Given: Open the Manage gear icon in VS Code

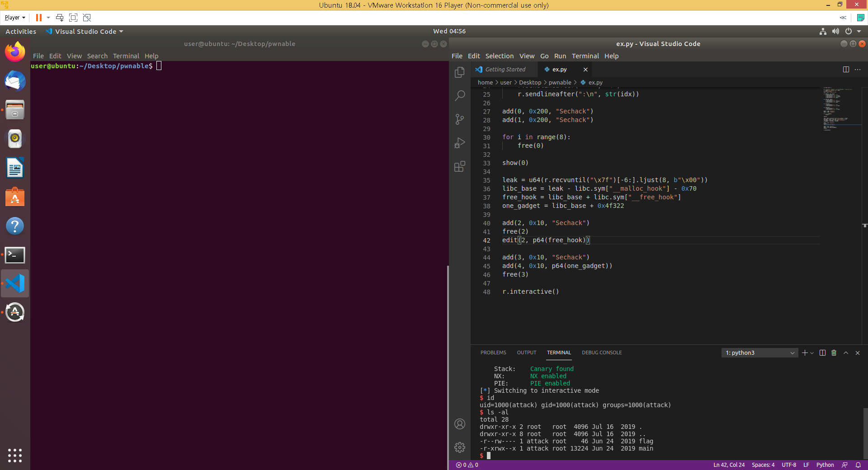Looking at the screenshot, I should pos(460,447).
